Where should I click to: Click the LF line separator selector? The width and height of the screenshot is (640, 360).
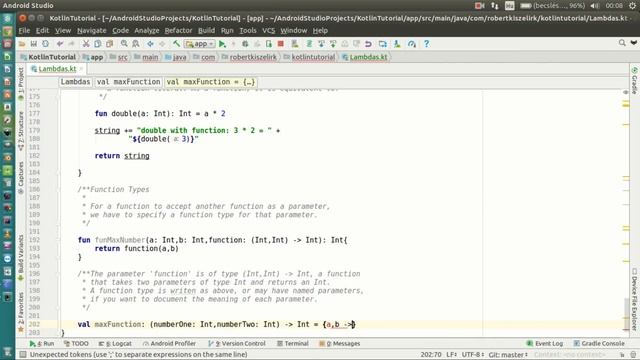[x=451, y=355]
